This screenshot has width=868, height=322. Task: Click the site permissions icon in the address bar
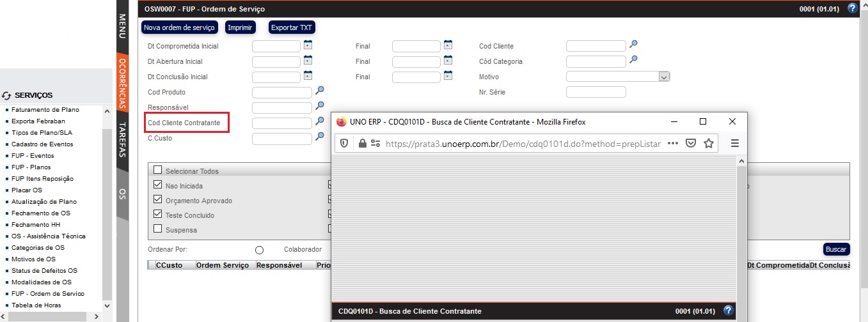click(375, 144)
